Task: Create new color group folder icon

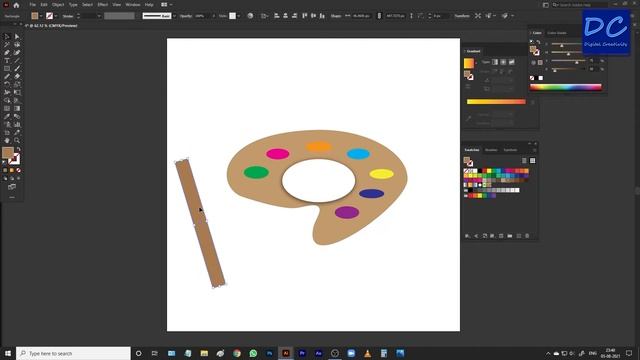Action: (x=510, y=236)
